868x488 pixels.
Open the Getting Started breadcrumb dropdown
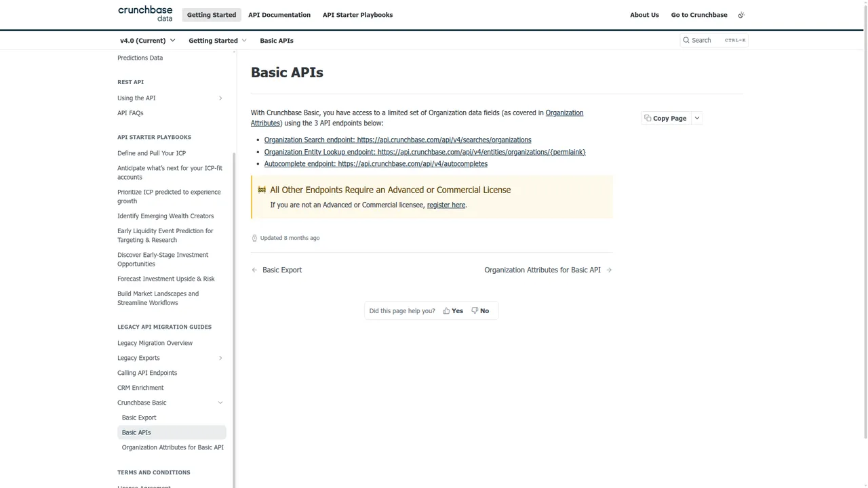[x=217, y=40]
